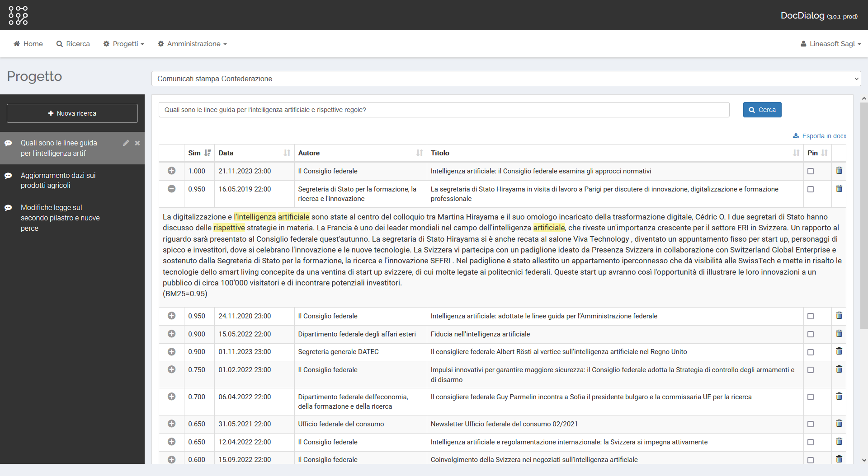Sort results by Autore column arrows

[420, 153]
